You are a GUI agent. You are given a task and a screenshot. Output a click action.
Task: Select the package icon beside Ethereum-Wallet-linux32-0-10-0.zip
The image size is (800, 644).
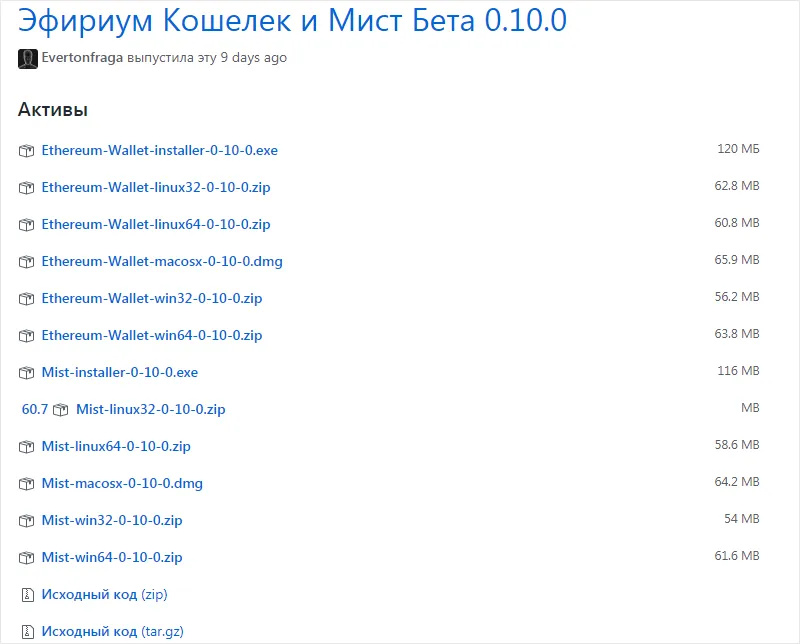26,187
